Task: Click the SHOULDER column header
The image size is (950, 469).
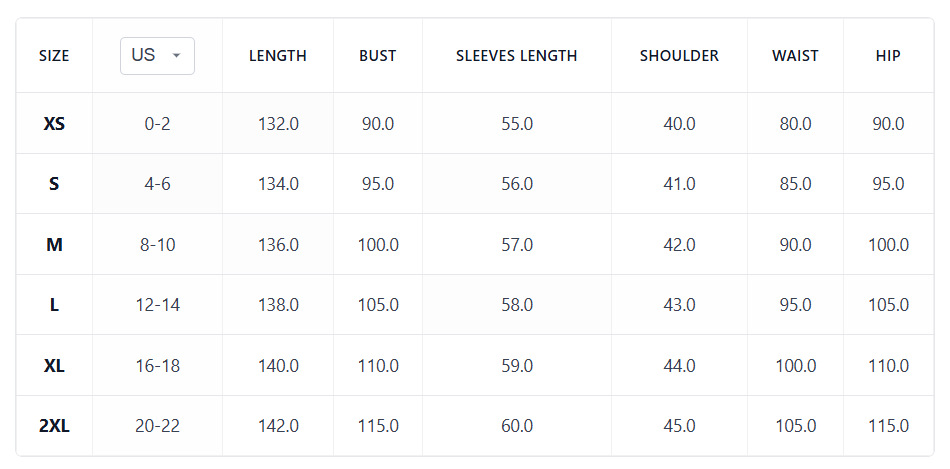Action: [679, 56]
